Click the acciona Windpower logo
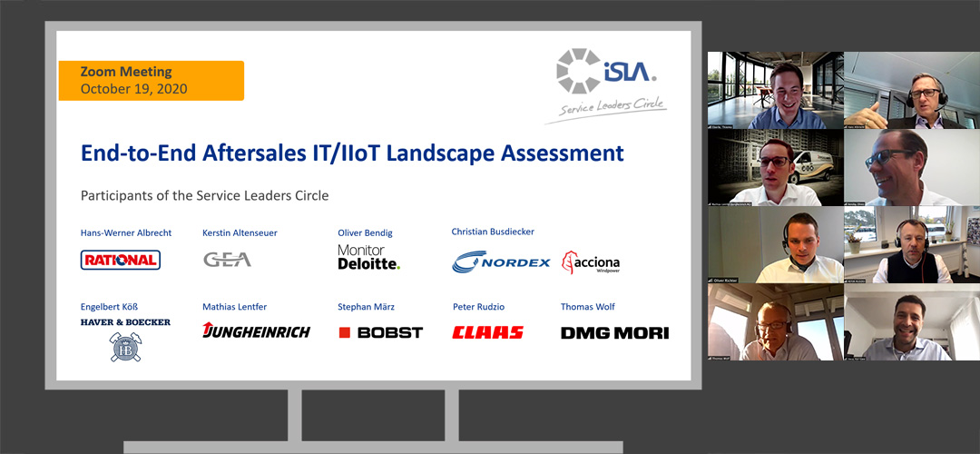 (591, 262)
